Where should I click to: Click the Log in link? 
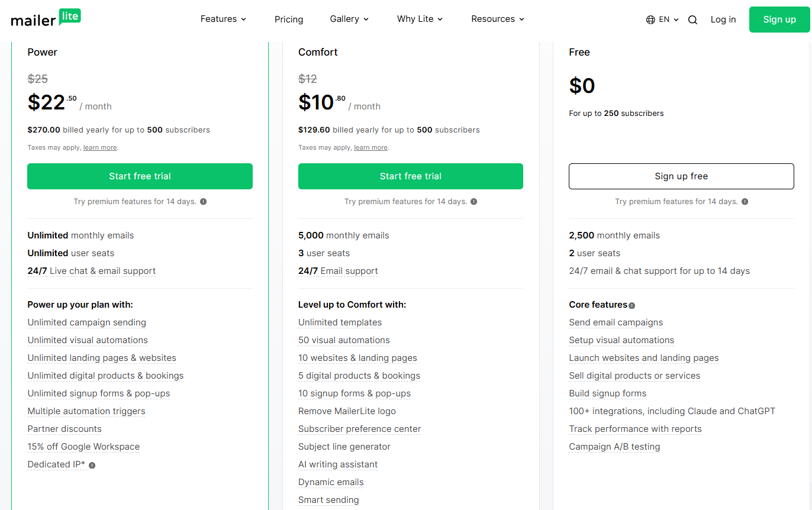(x=723, y=20)
